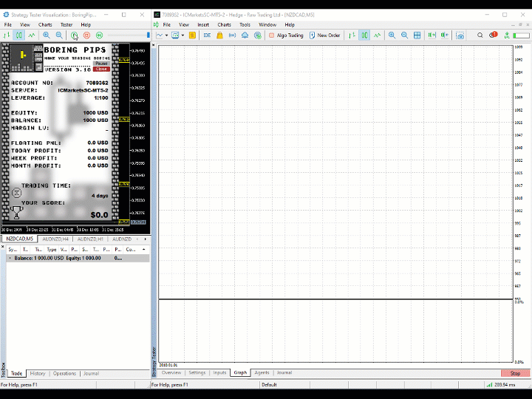Toggle the Algo Trading button
Screen dimensions: 532x399
click(286, 35)
